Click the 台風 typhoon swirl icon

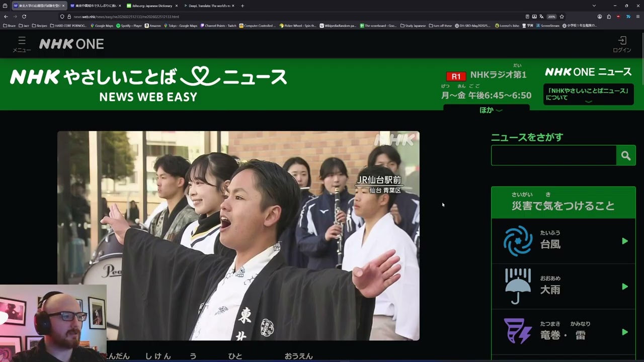(x=518, y=241)
